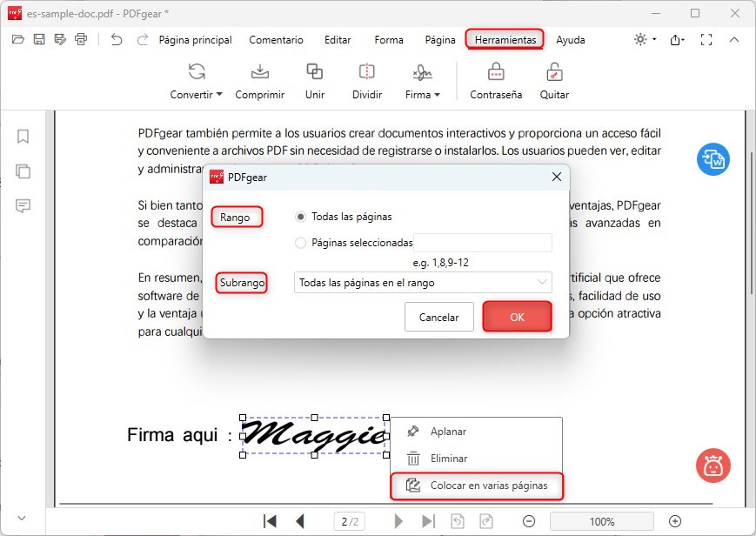Open the theme options arrow beside sun icon

(654, 39)
